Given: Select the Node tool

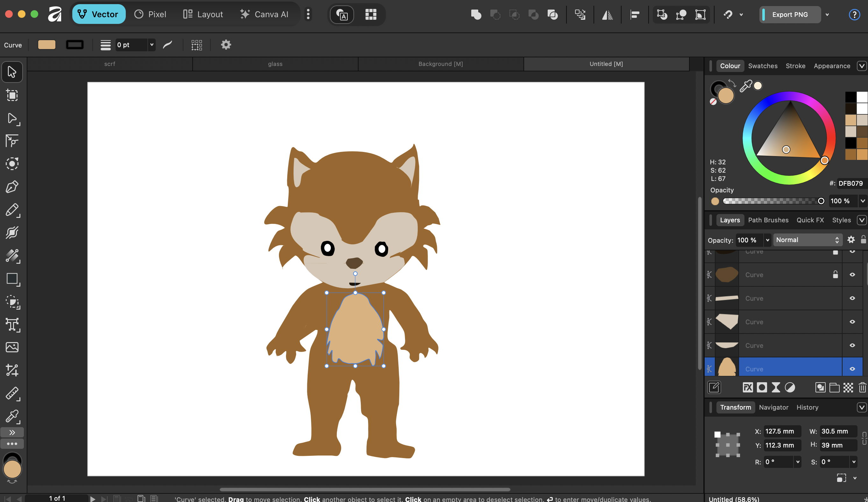Looking at the screenshot, I should click(x=12, y=118).
